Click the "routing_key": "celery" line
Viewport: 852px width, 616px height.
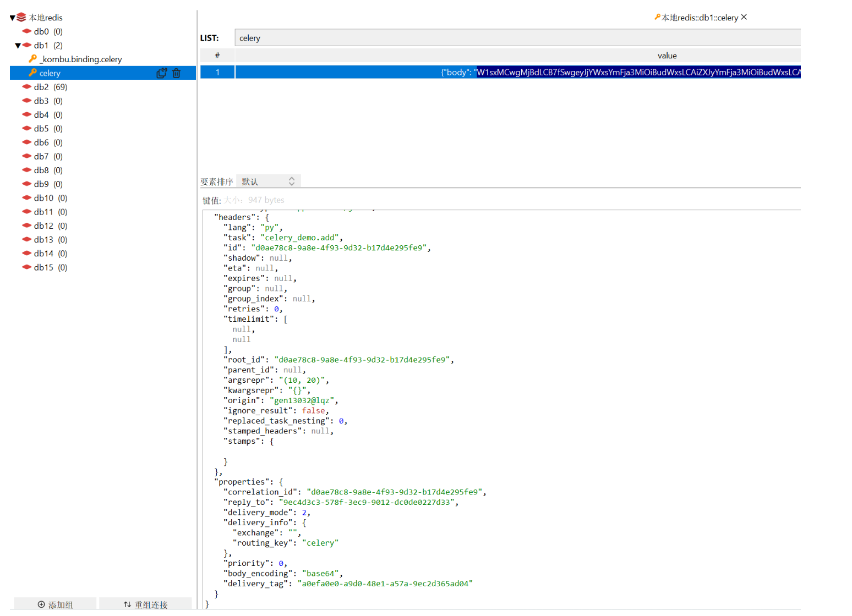pyautogui.click(x=286, y=543)
